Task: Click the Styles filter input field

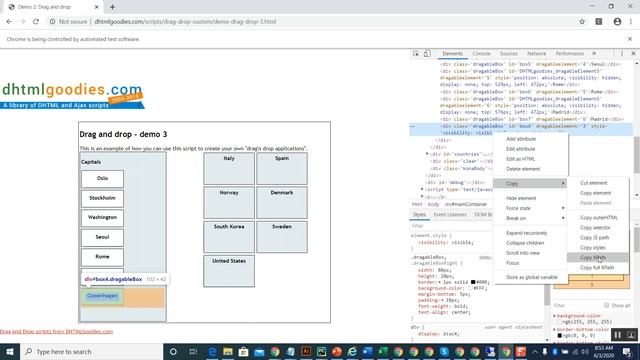Action: [x=451, y=226]
